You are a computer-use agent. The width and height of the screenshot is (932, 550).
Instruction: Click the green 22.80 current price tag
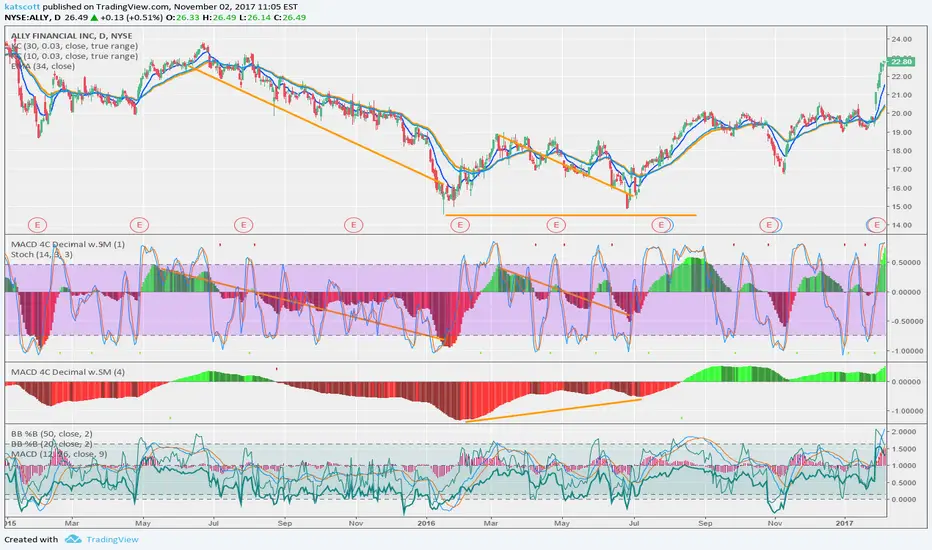pyautogui.click(x=900, y=62)
